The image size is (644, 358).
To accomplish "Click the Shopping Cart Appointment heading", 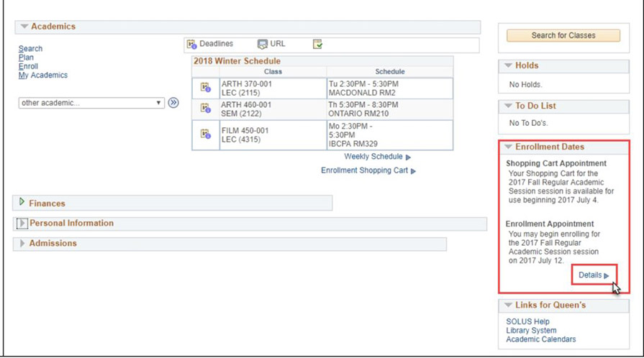I will tap(556, 163).
